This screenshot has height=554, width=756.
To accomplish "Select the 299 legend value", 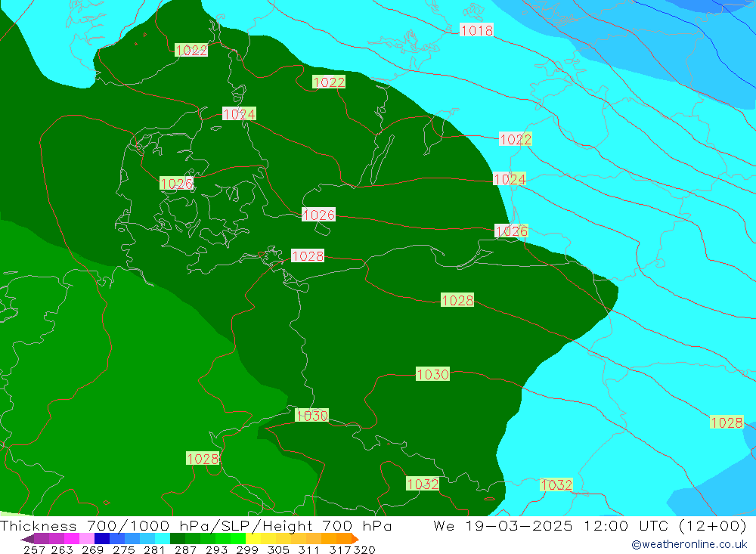I will pos(247,549).
